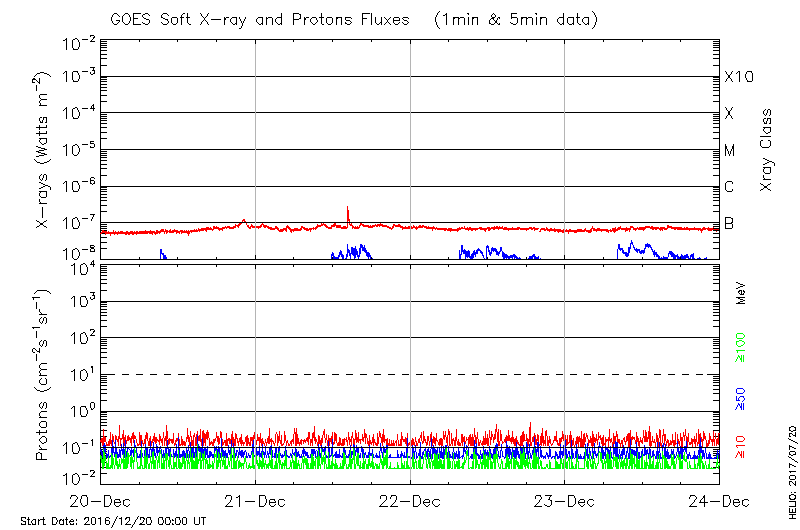Screen dimensions: 800x530
Task: Click the 23-Dec date axis label
Action: tap(565, 500)
